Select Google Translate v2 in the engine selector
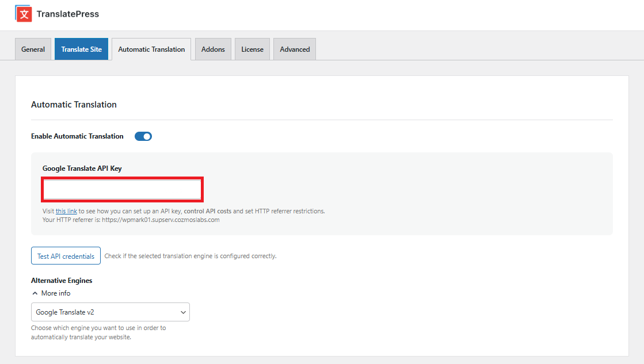 pyautogui.click(x=110, y=312)
